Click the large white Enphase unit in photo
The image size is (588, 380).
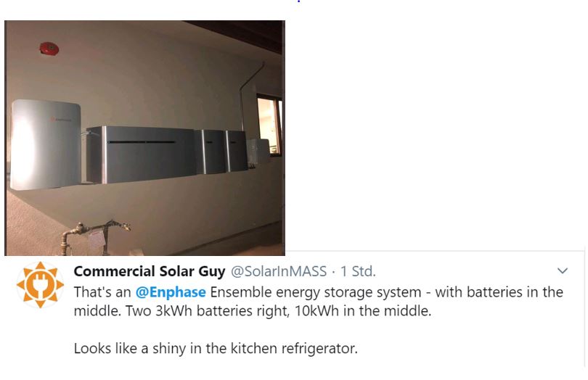click(x=46, y=144)
